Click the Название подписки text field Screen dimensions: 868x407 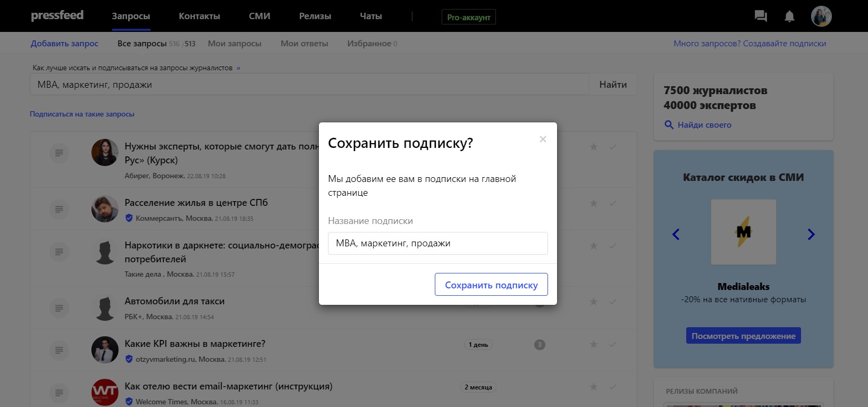tap(437, 243)
